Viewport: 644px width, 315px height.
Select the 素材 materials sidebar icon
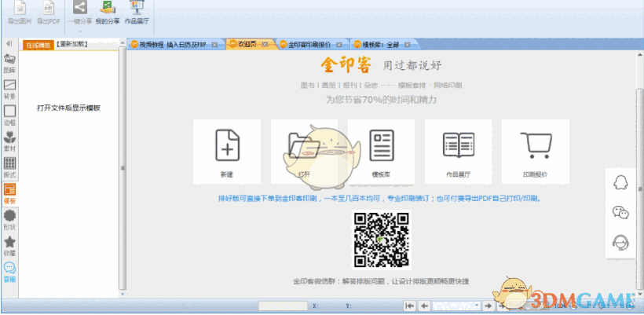[x=10, y=141]
